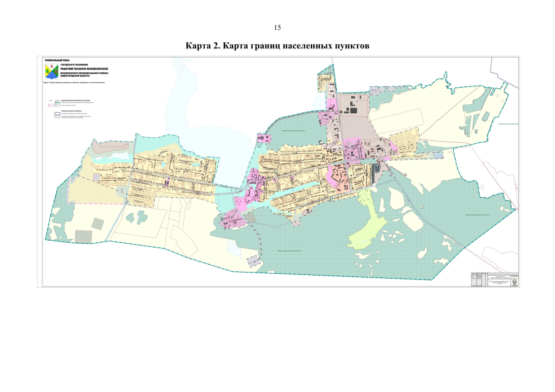Click the pink legend swatch in the map legend
Viewport: 555px width, 392px height.
pos(50,105)
